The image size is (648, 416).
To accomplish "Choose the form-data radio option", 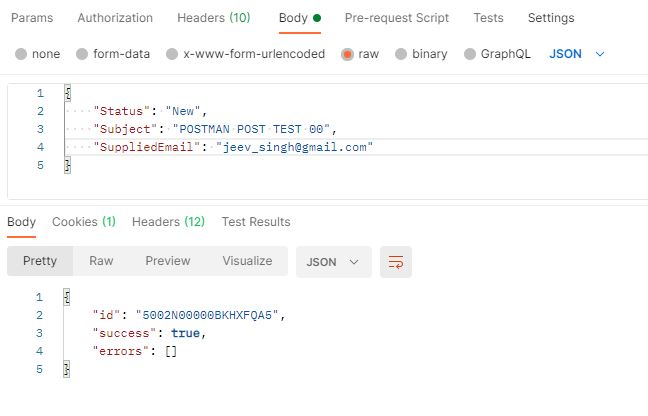I will [x=85, y=54].
